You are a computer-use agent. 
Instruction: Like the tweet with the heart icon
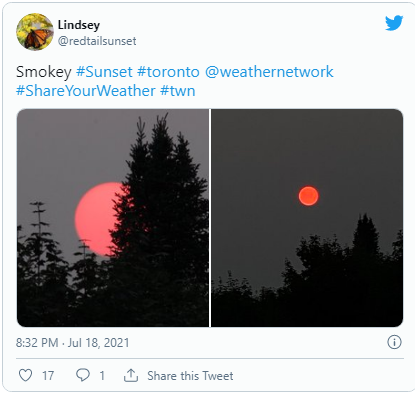point(25,375)
